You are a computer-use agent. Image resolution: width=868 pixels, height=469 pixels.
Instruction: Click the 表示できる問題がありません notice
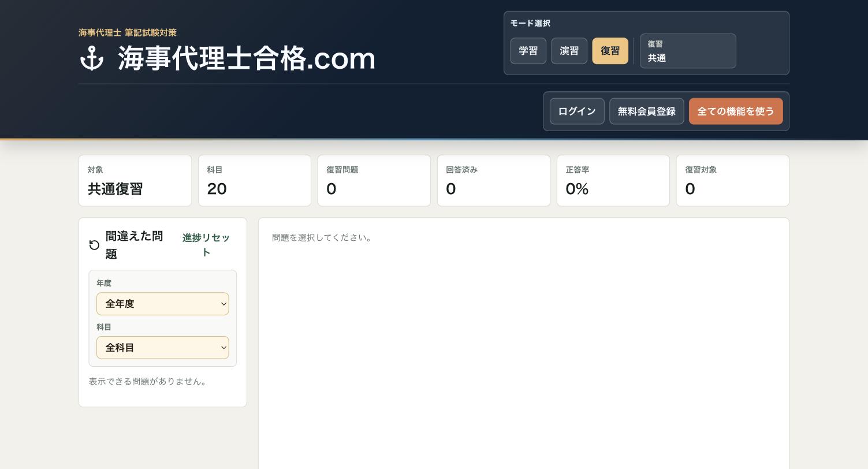(x=148, y=381)
